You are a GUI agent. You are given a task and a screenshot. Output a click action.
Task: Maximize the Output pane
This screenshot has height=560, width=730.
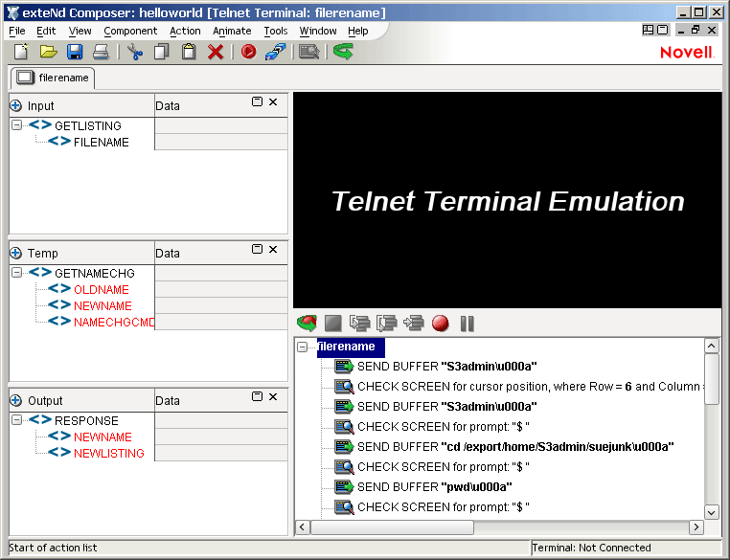pyautogui.click(x=257, y=396)
